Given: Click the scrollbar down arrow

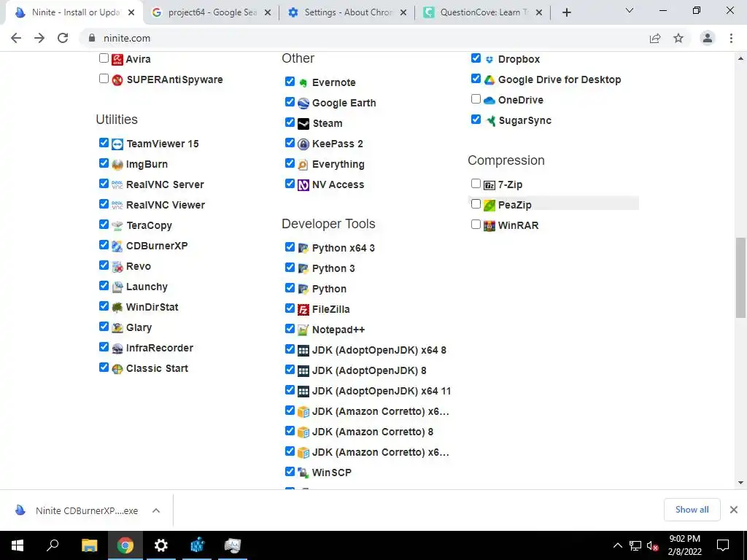Looking at the screenshot, I should coord(740,483).
